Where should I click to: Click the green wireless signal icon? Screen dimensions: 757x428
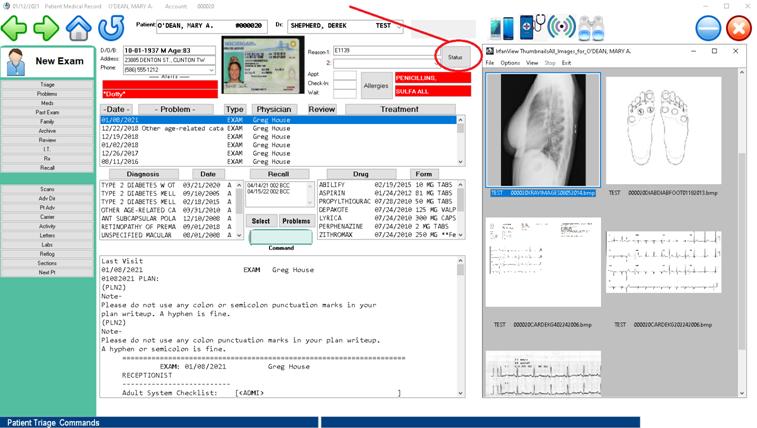[x=564, y=27]
